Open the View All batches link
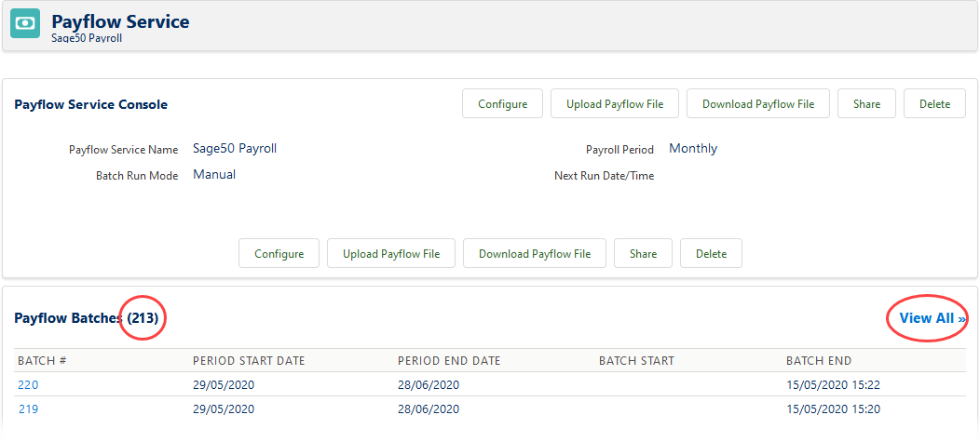 coord(931,318)
